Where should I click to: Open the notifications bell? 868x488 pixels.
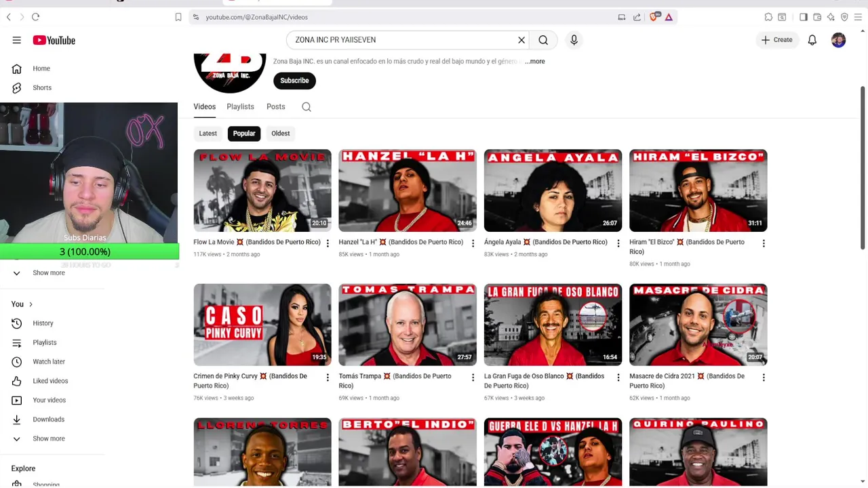[x=812, y=40]
